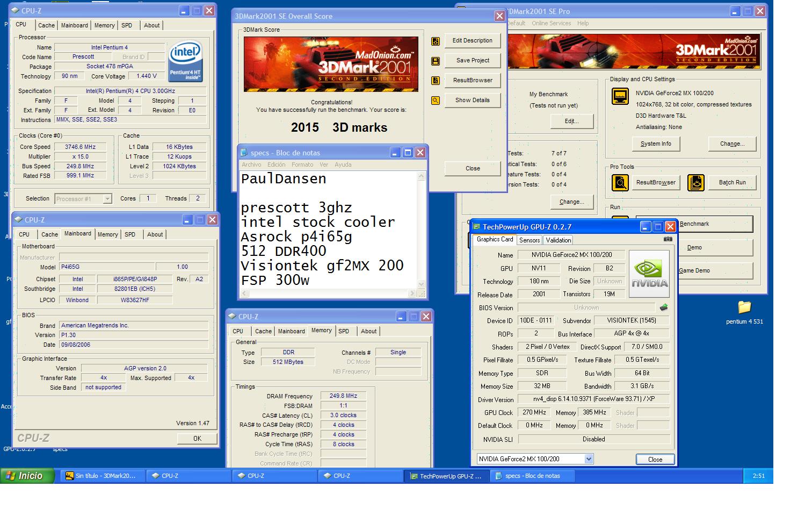This screenshot has height=508, width=812.
Task: Switch to SPD tab in top CPU-Z window
Action: pyautogui.click(x=127, y=25)
